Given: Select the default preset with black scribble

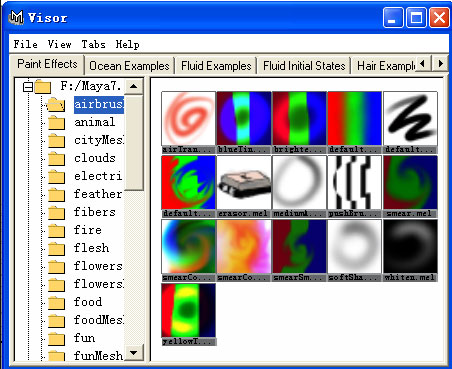Looking at the screenshot, I should pos(410,119).
